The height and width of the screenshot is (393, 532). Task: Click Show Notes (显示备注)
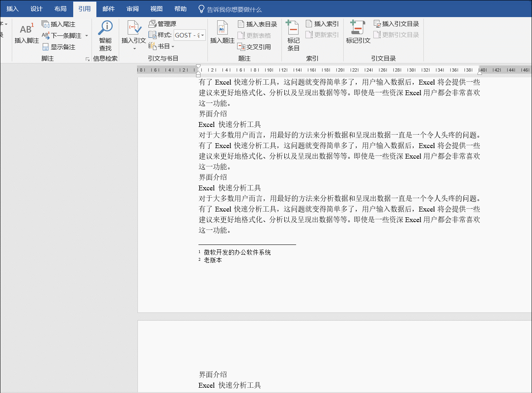(59, 47)
